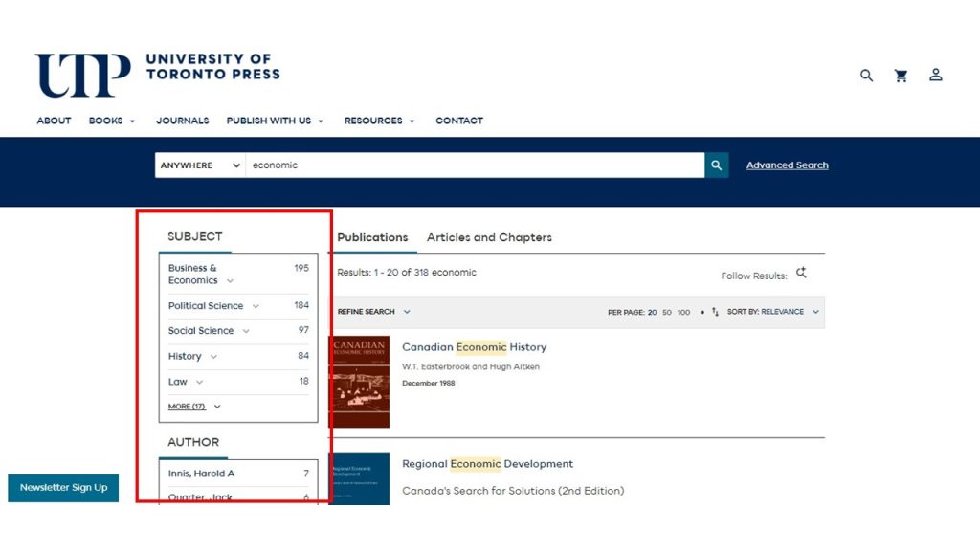The width and height of the screenshot is (980, 551).
Task: Click the text W.T. Easterbrook and Hugh Aitken
Action: pyautogui.click(x=471, y=366)
